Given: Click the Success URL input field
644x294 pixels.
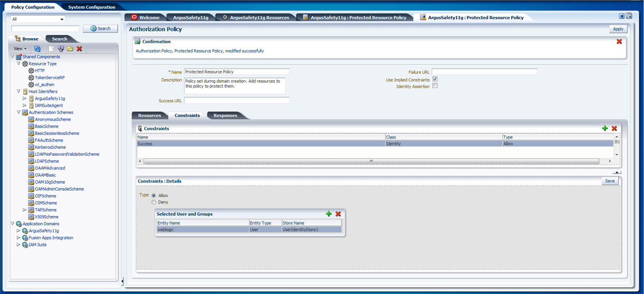Looking at the screenshot, I should (237, 100).
